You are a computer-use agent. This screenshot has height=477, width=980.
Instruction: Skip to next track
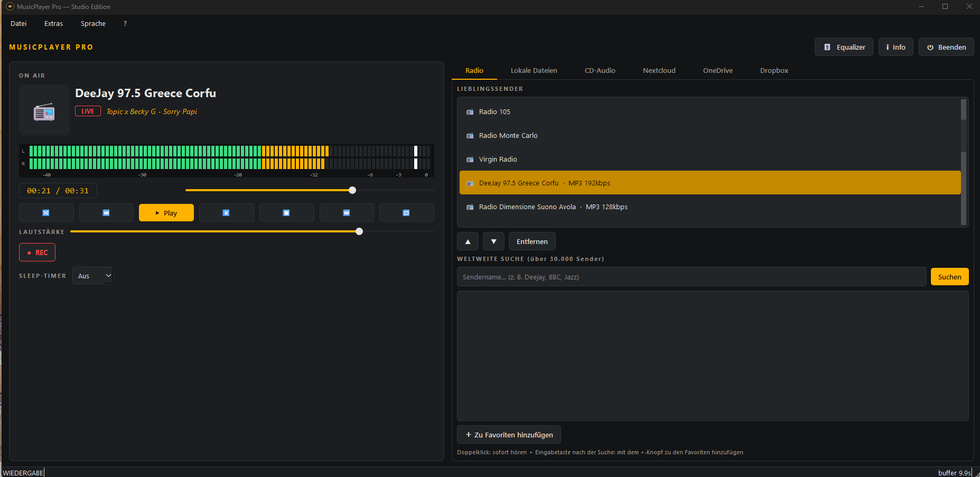347,213
